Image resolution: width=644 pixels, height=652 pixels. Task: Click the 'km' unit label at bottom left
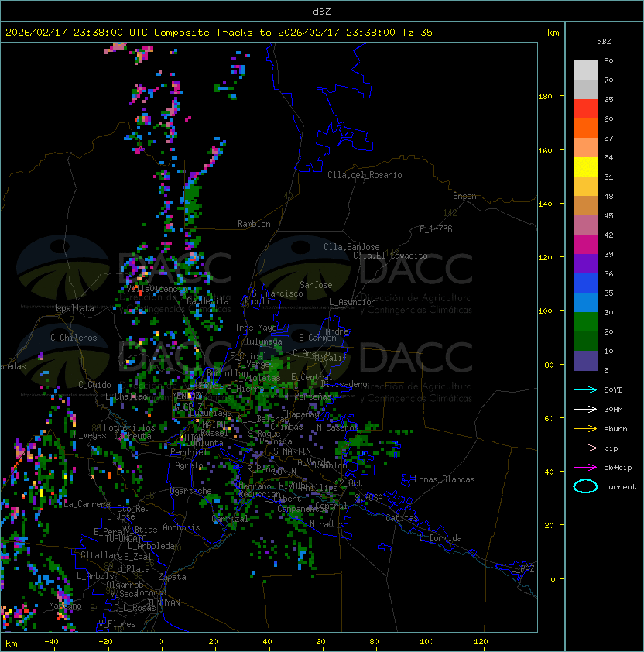(x=12, y=643)
